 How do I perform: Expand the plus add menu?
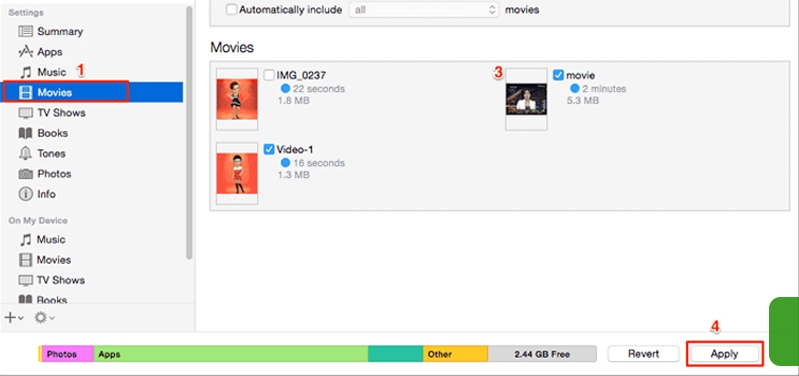coord(14,317)
